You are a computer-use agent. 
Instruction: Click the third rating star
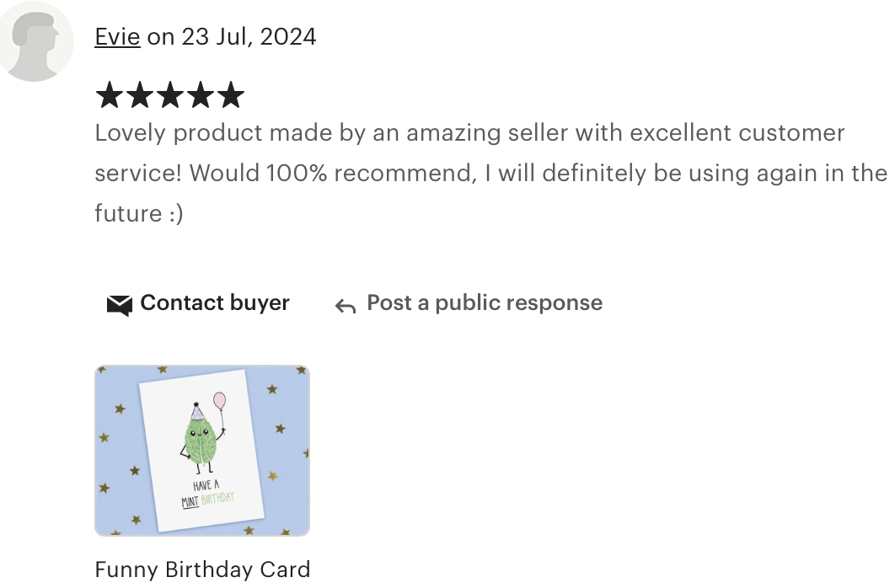coord(170,94)
